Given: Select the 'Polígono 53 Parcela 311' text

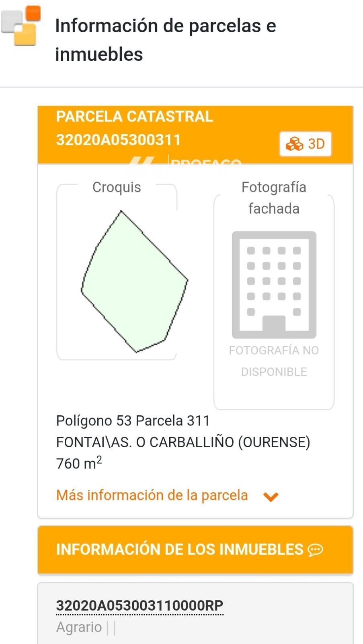Looking at the screenshot, I should point(133,421).
